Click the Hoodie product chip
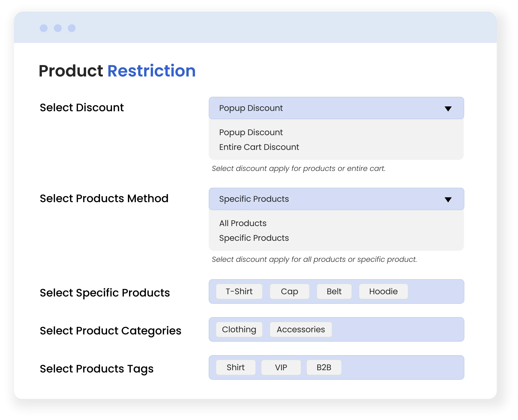This screenshot has height=420, width=518. point(383,292)
